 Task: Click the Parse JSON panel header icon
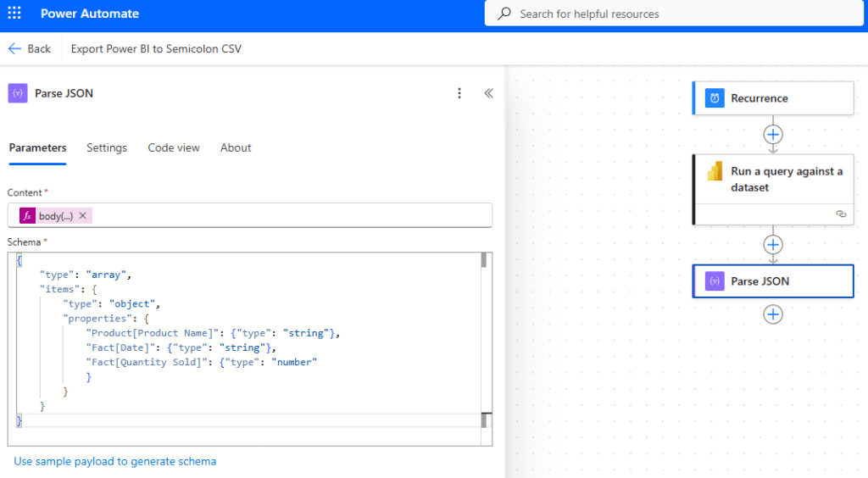(x=18, y=93)
